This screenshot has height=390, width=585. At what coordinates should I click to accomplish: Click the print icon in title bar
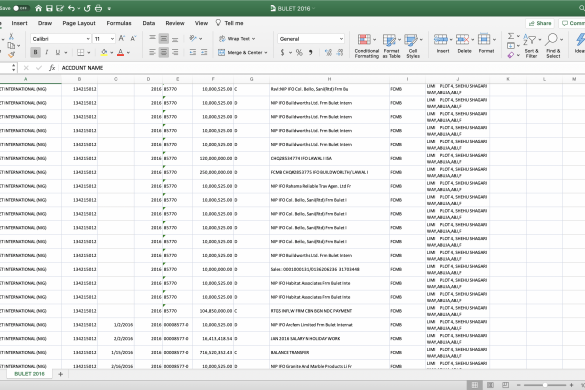coord(98,8)
